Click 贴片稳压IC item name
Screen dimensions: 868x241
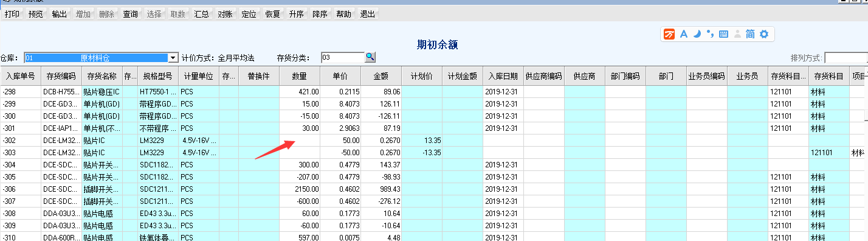coord(102,91)
